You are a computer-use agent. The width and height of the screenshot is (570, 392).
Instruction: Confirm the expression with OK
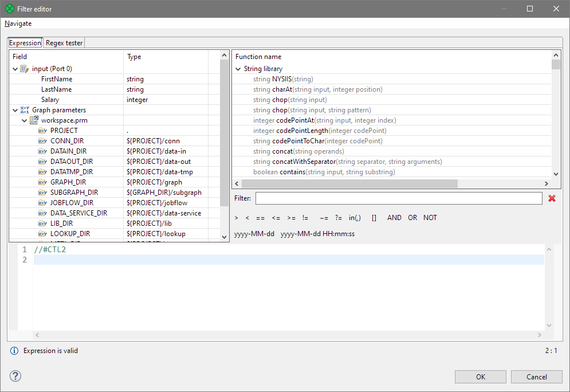coord(480,377)
